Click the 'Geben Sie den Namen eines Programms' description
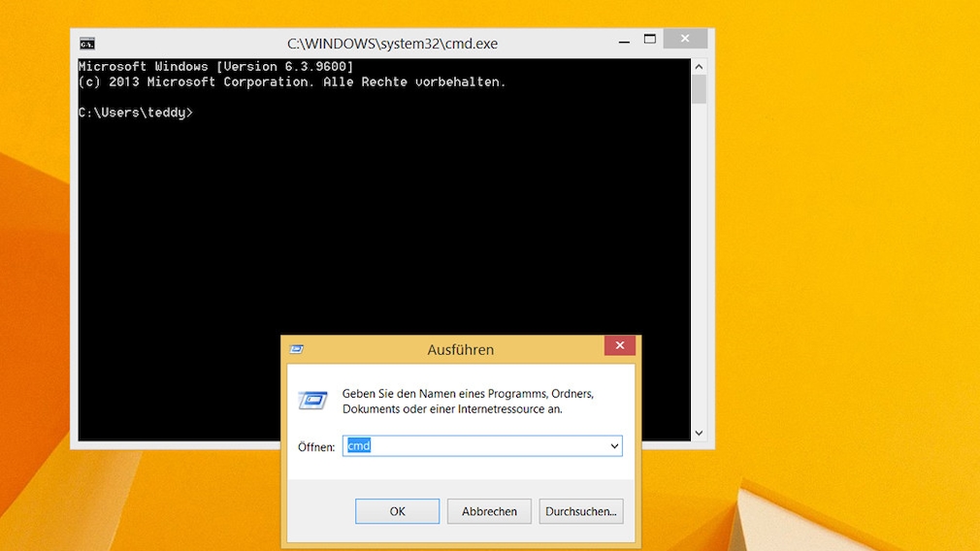The image size is (980, 551). [x=468, y=401]
